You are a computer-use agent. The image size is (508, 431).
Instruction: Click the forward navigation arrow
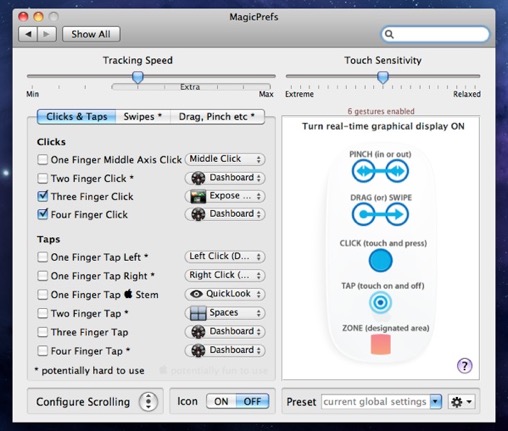point(47,34)
